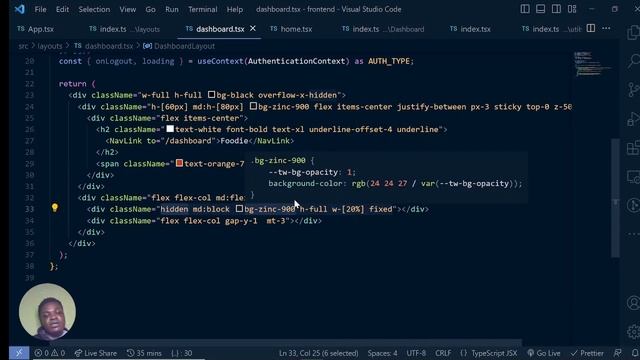Show errors and warnings count
This screenshot has height=360, width=640.
click(49, 353)
